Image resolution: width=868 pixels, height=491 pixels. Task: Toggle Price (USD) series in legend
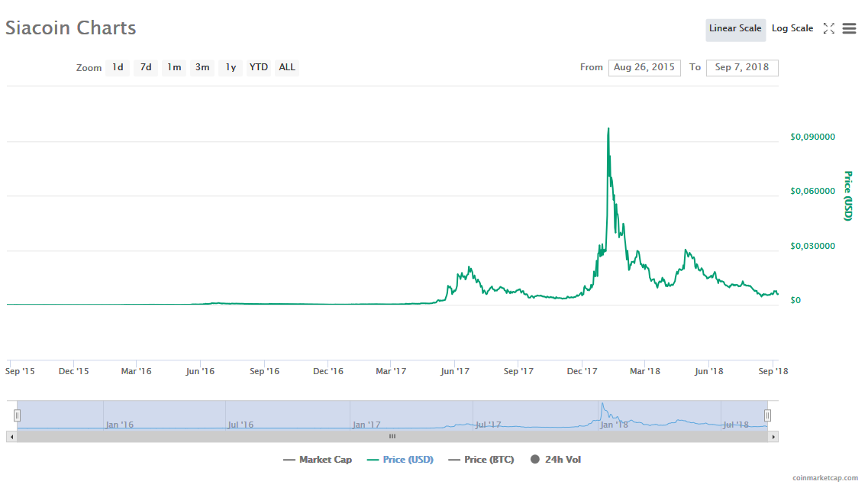pos(400,460)
